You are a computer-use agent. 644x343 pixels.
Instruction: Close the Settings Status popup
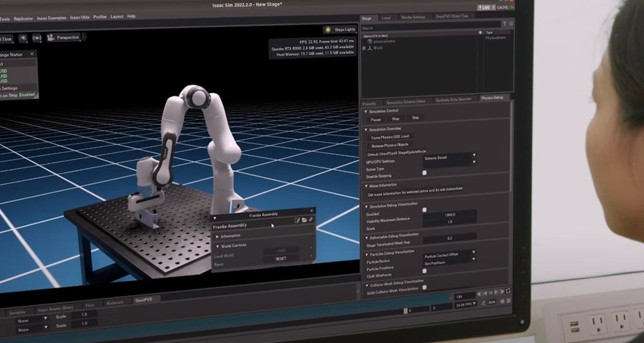32,54
